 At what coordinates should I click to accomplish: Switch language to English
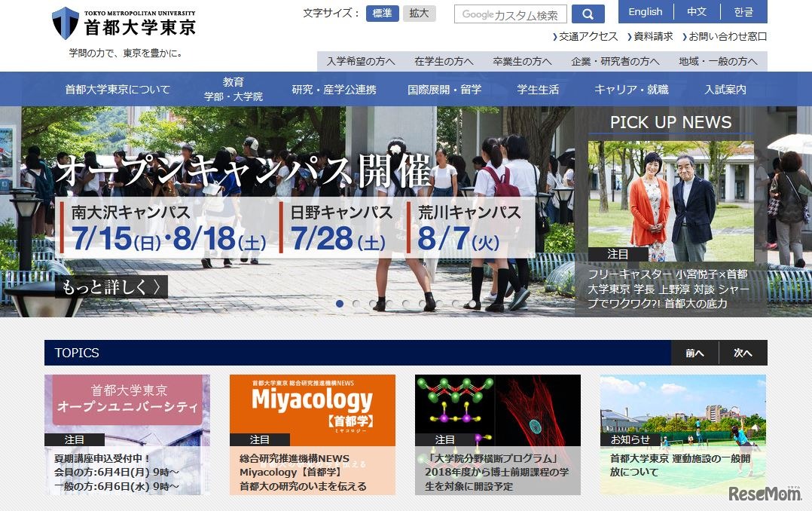click(646, 11)
